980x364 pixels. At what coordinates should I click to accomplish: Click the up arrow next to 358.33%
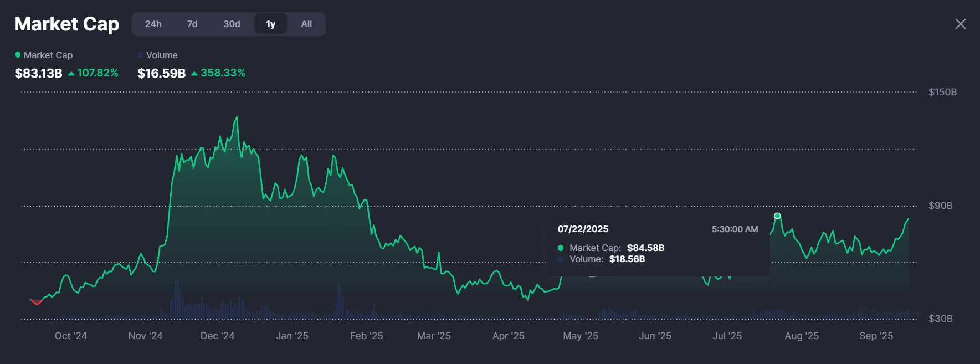(x=194, y=74)
